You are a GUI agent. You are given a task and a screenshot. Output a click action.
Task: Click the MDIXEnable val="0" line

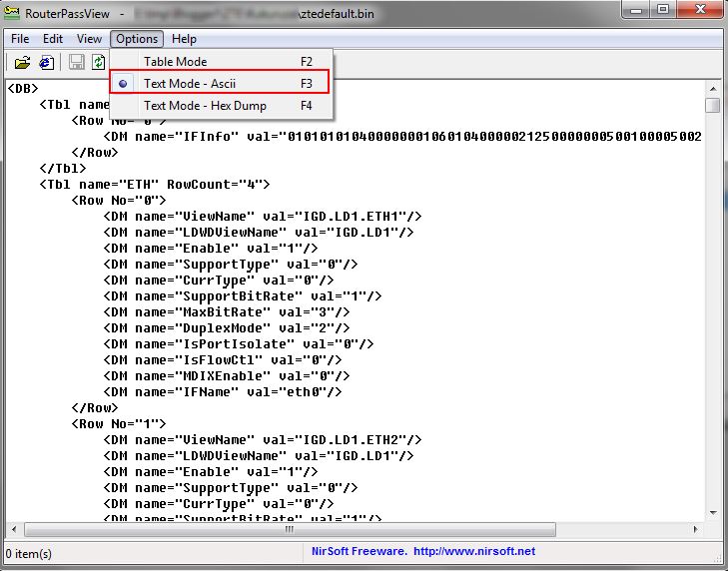(227, 376)
